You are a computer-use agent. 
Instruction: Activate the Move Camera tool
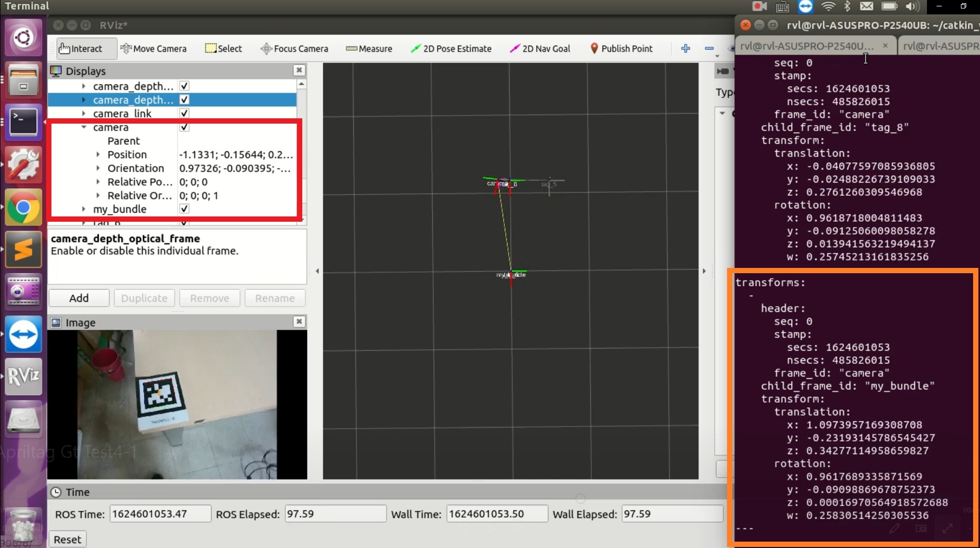point(153,48)
